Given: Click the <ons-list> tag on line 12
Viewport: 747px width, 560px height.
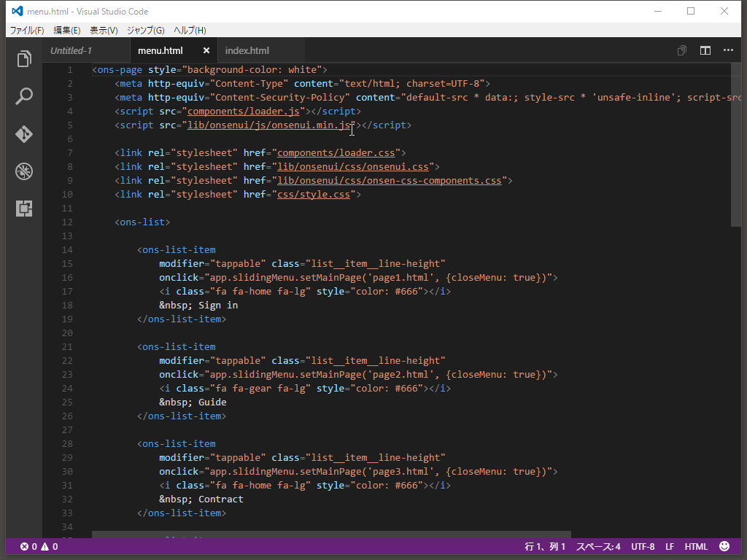Looking at the screenshot, I should coord(142,222).
